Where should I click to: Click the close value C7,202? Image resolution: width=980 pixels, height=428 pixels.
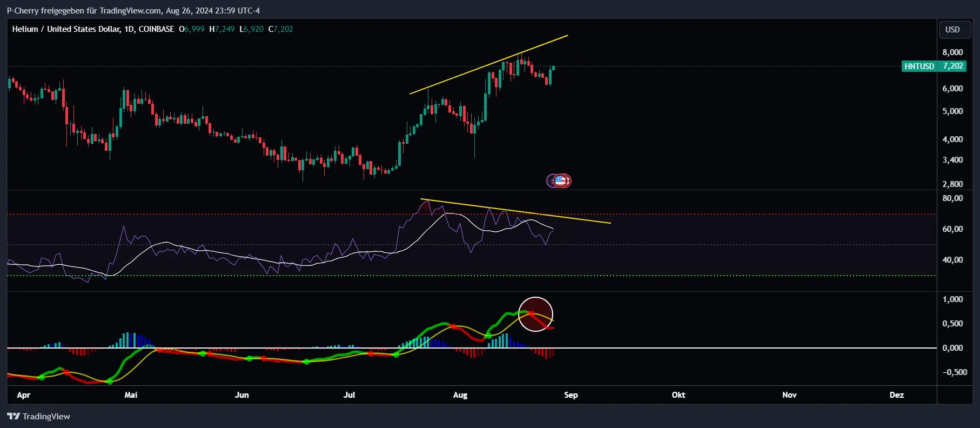(281, 29)
